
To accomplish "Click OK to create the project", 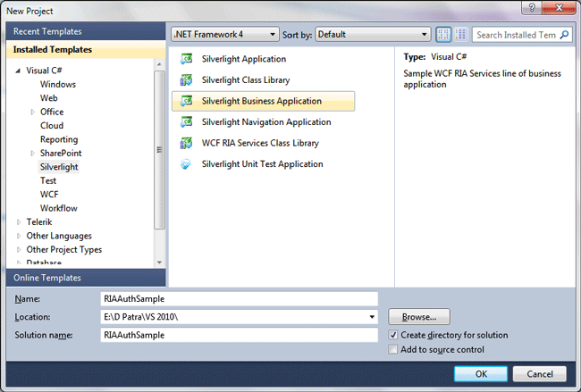I will coord(481,374).
